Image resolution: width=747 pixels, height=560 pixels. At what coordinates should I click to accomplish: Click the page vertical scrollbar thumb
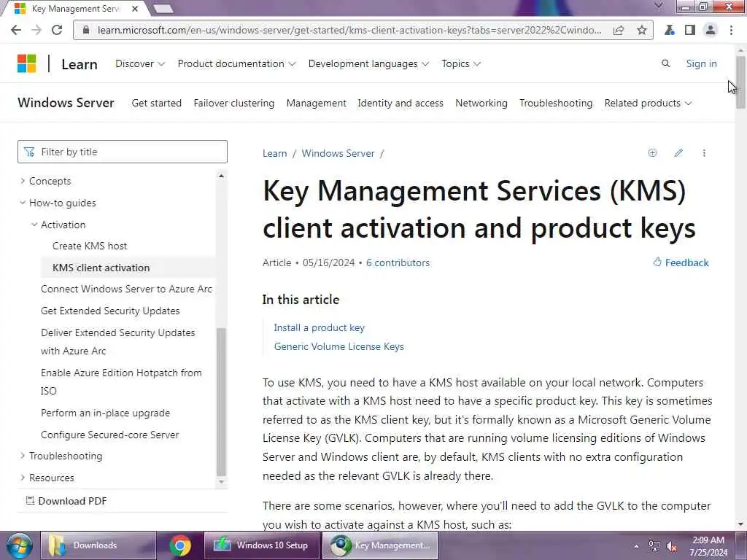tap(740, 82)
